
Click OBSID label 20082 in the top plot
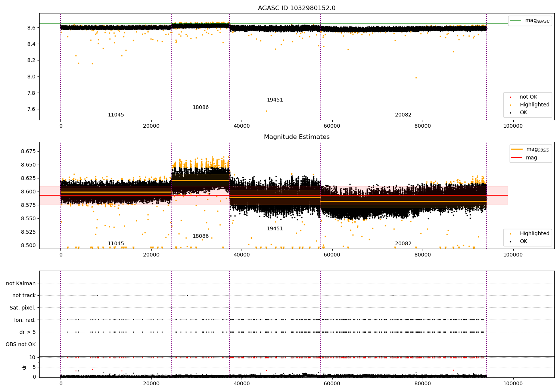(403, 115)
